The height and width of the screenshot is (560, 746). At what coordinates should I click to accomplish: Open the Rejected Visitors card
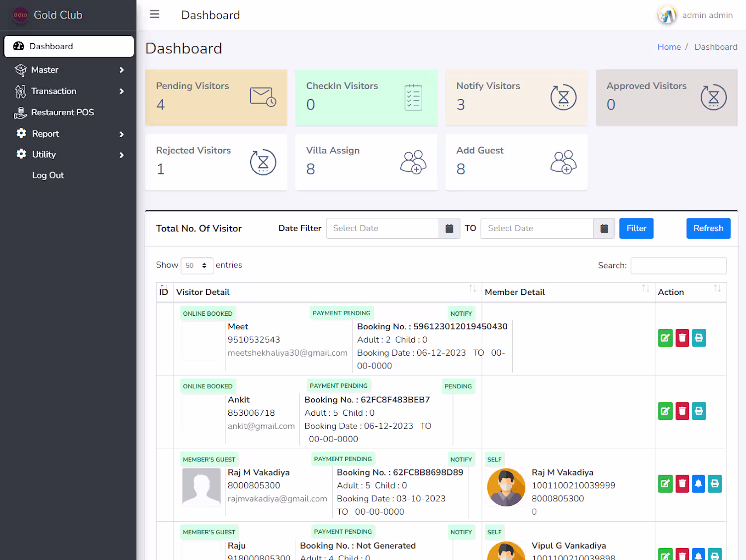(216, 162)
